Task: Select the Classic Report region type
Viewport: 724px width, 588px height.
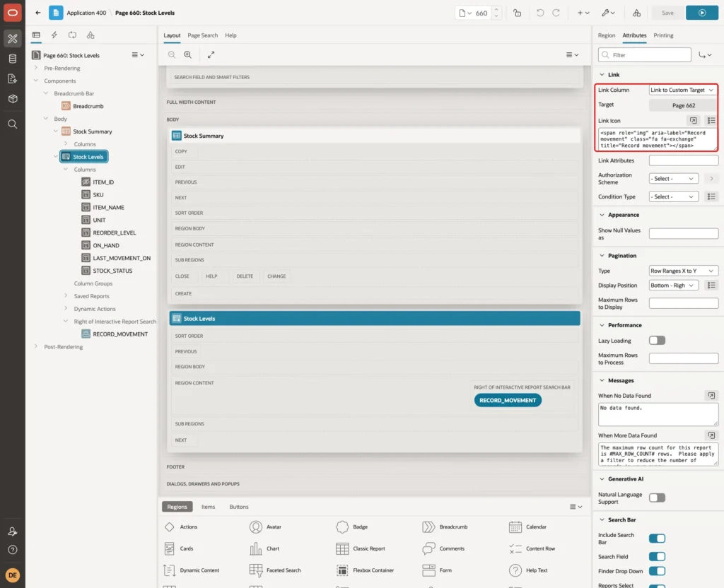Action: point(361,548)
